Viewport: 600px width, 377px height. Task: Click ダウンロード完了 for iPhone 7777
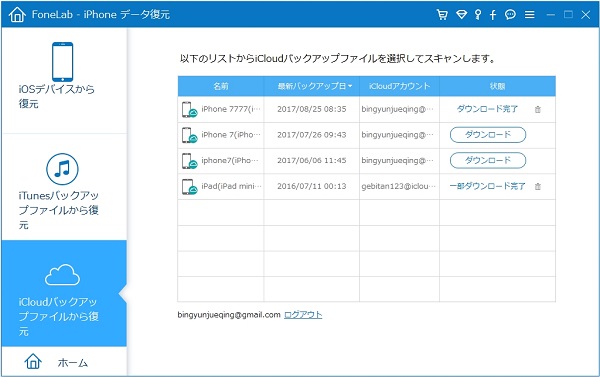point(487,109)
